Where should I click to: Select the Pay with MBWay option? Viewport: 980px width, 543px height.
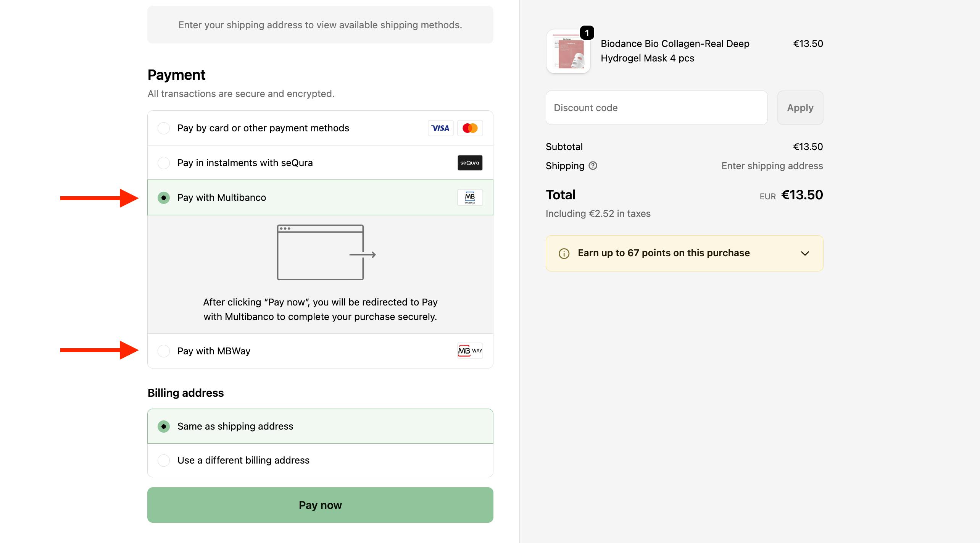coord(164,351)
